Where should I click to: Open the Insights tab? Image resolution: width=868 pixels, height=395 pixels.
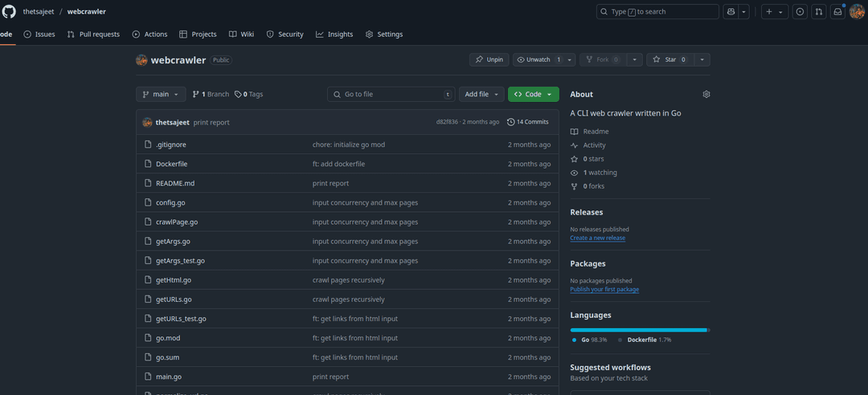[334, 35]
